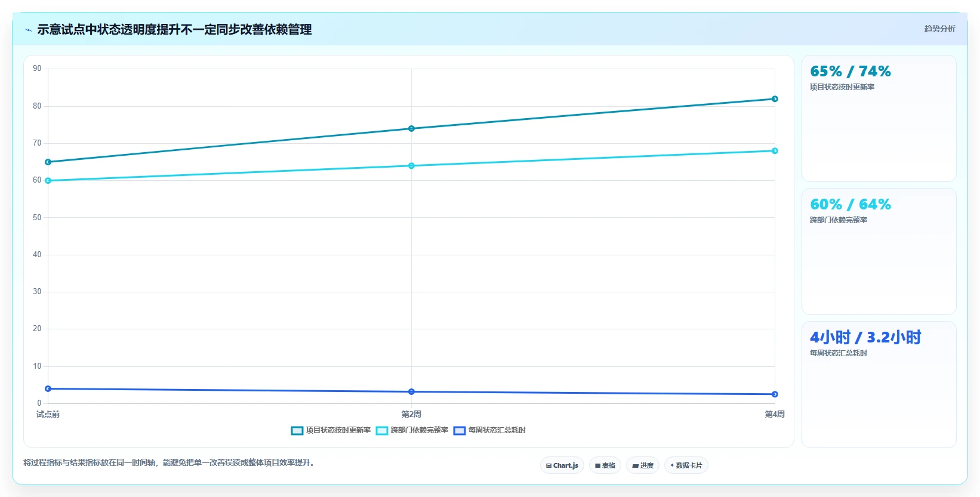Click the footnote starting 将过程指标与结果指标
Viewport: 980px width, 497px height.
tap(168, 463)
